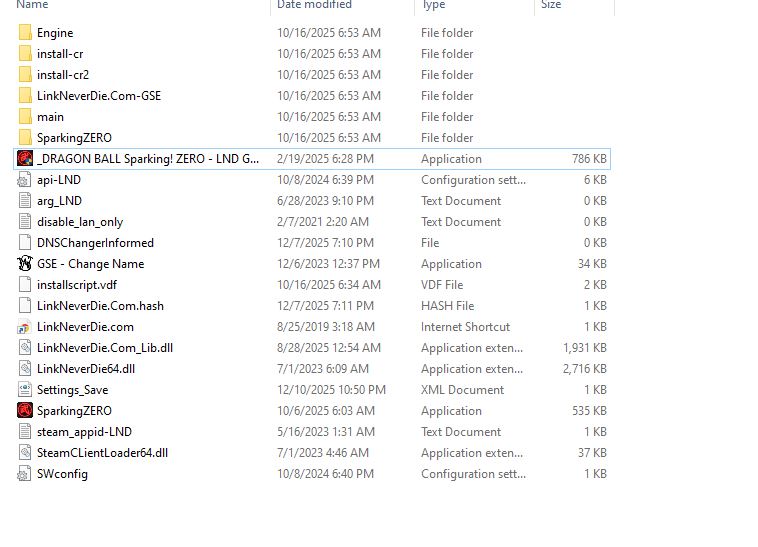Select the DNSChangerInformed file
The image size is (758, 547).
[95, 243]
